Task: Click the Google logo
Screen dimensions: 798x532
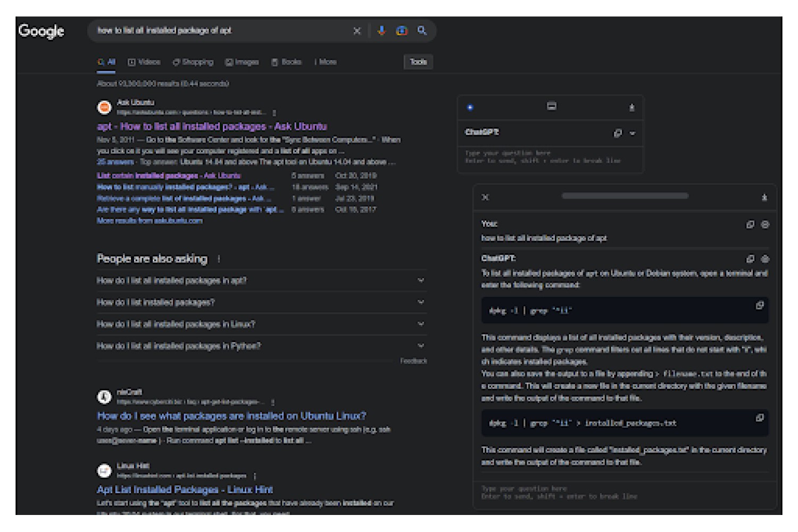Action: [x=41, y=31]
